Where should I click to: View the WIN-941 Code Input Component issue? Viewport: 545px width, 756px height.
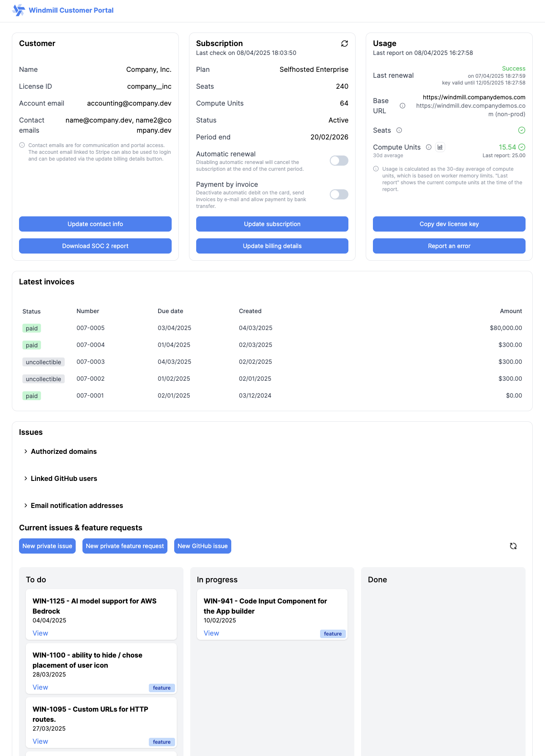[x=211, y=633]
